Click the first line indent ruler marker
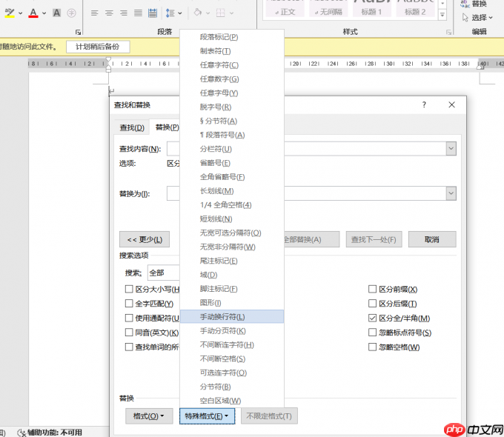This screenshot has height=437, width=504. (109, 60)
